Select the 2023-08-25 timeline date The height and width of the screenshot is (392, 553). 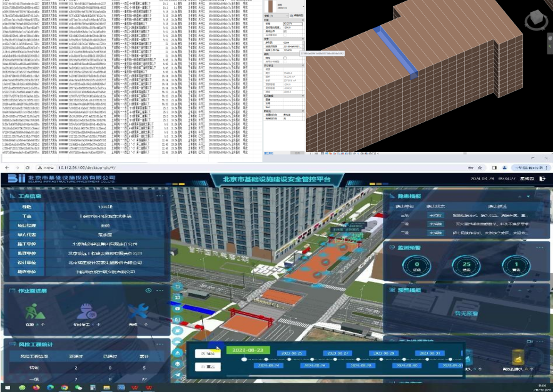click(292, 353)
